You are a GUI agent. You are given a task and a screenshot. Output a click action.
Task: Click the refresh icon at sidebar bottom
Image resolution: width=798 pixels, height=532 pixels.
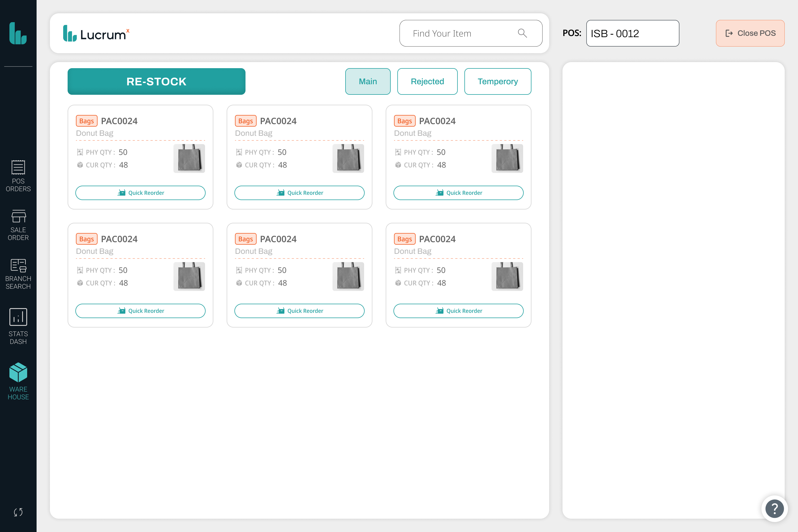18,512
